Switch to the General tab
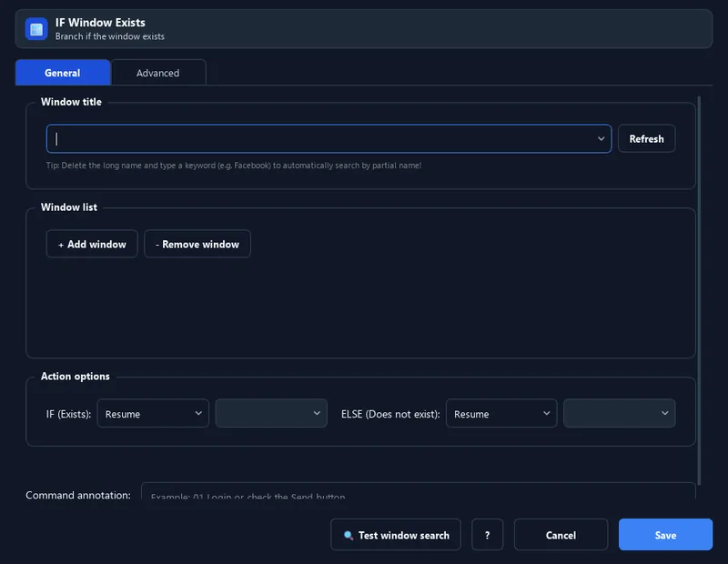728x564 pixels. (x=63, y=73)
